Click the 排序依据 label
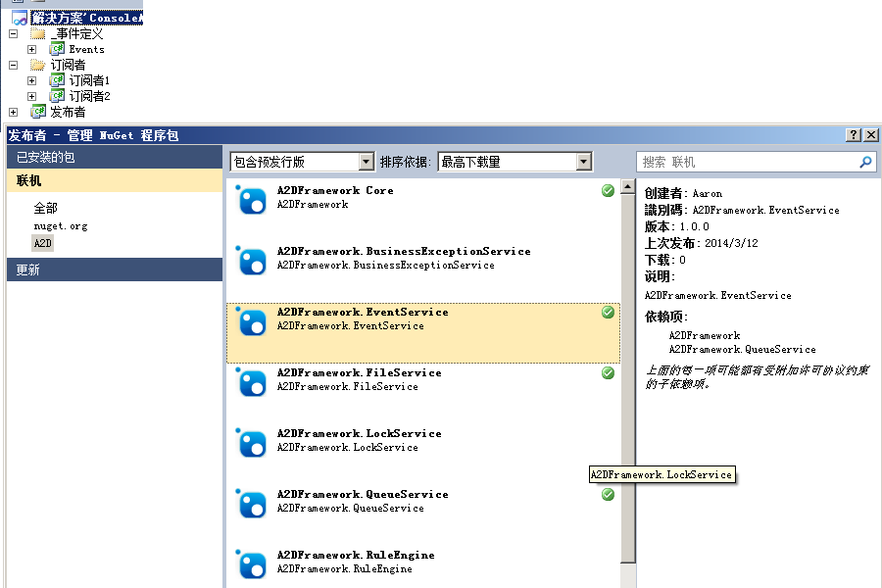Screen dimensions: 882x588 click(x=405, y=162)
